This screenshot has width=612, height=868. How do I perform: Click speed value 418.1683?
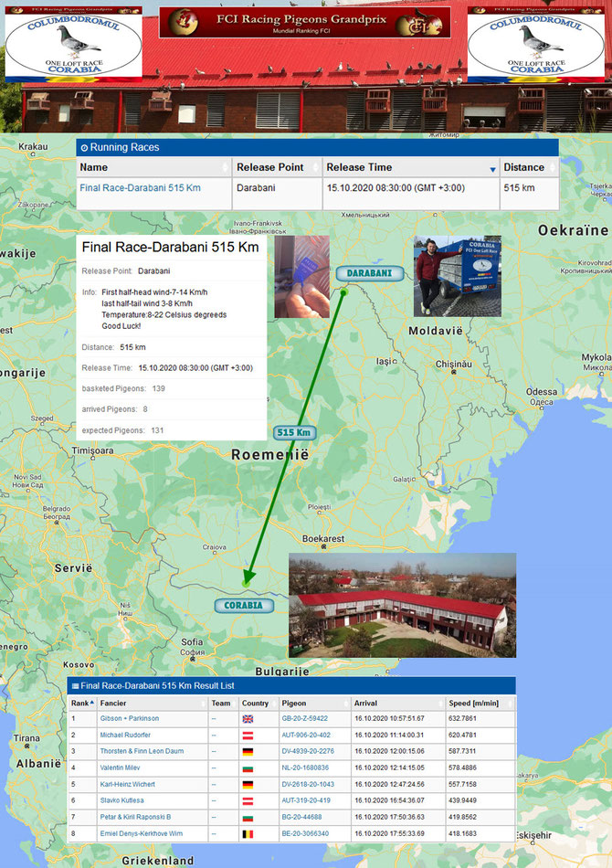coord(462,833)
